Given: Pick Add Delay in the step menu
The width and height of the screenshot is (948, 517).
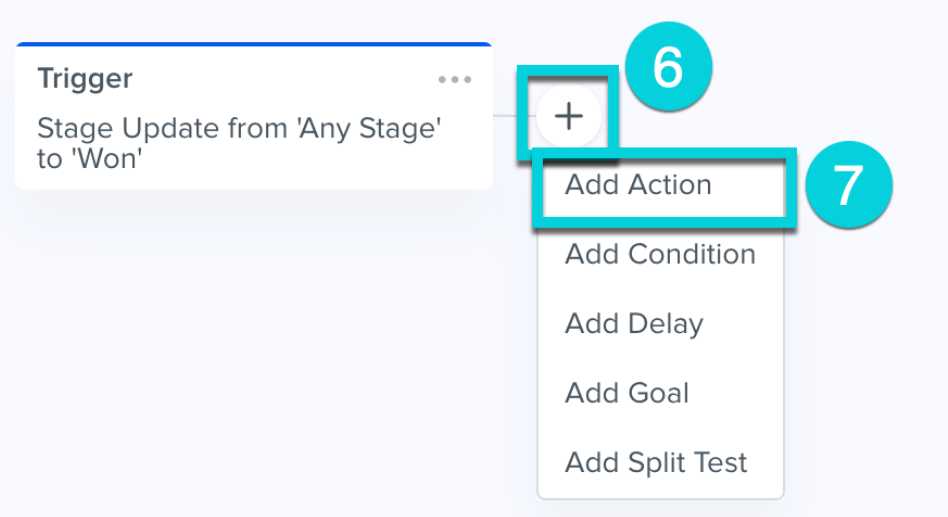Looking at the screenshot, I should point(634,324).
